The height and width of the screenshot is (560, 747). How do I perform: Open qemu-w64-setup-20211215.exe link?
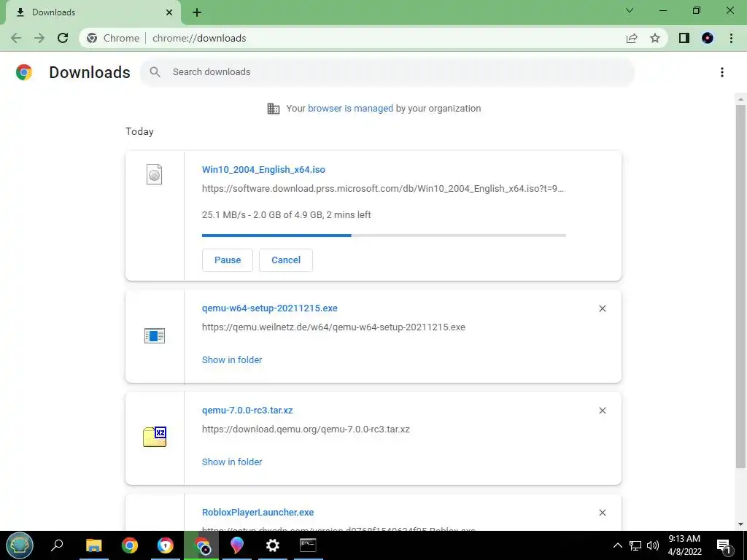270,308
